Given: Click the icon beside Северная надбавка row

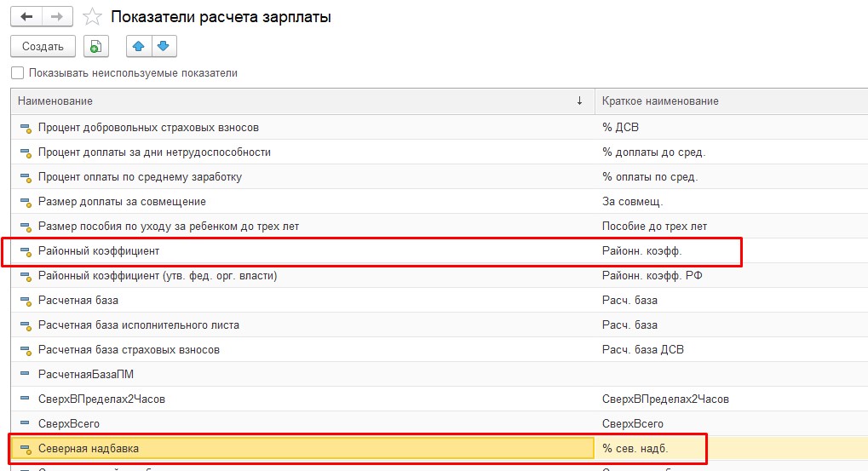Looking at the screenshot, I should point(25,449).
